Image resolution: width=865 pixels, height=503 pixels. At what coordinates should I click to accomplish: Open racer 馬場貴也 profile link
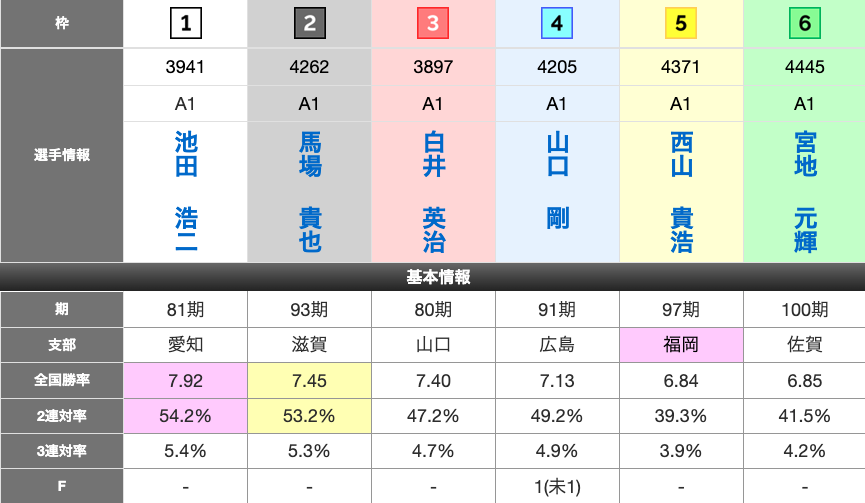click(309, 191)
